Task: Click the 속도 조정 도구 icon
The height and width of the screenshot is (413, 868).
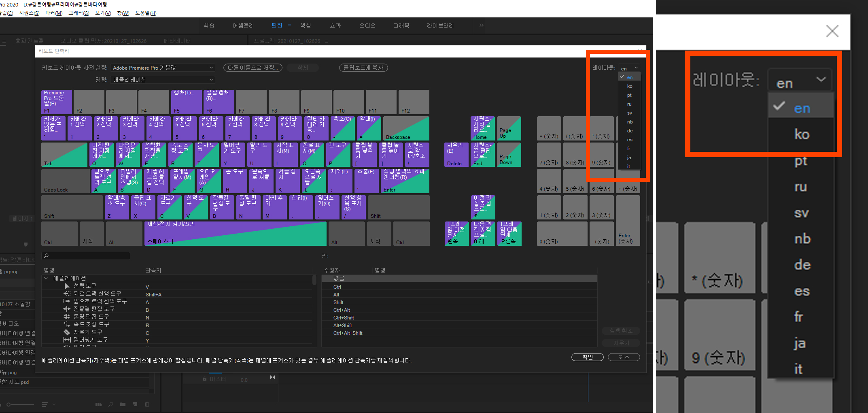Action: point(67,324)
